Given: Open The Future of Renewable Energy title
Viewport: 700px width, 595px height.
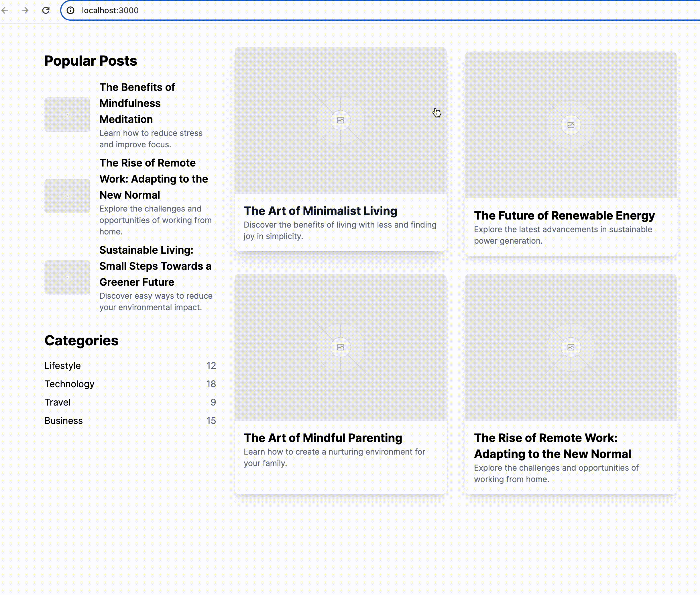Looking at the screenshot, I should tap(564, 216).
